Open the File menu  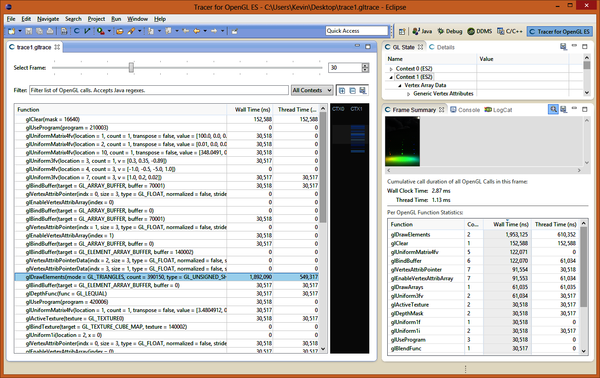[x=11, y=19]
